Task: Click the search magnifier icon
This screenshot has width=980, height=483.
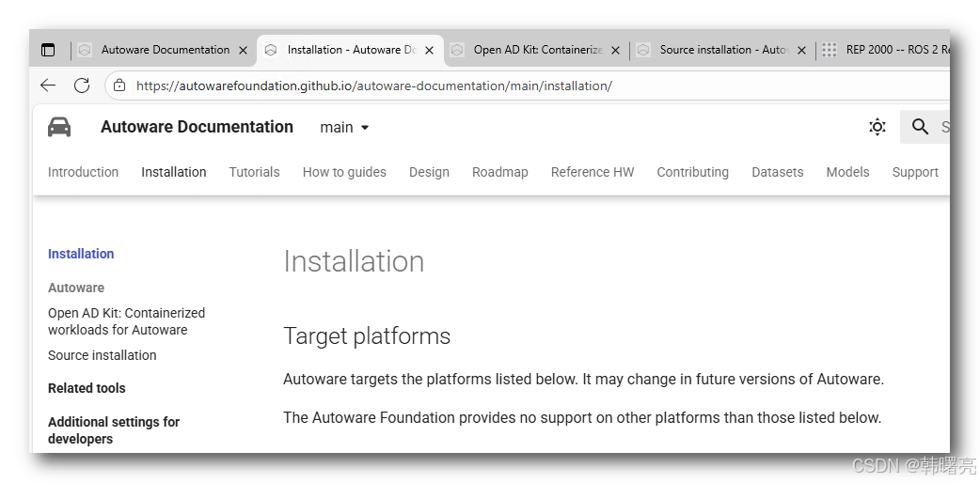Action: pos(920,127)
